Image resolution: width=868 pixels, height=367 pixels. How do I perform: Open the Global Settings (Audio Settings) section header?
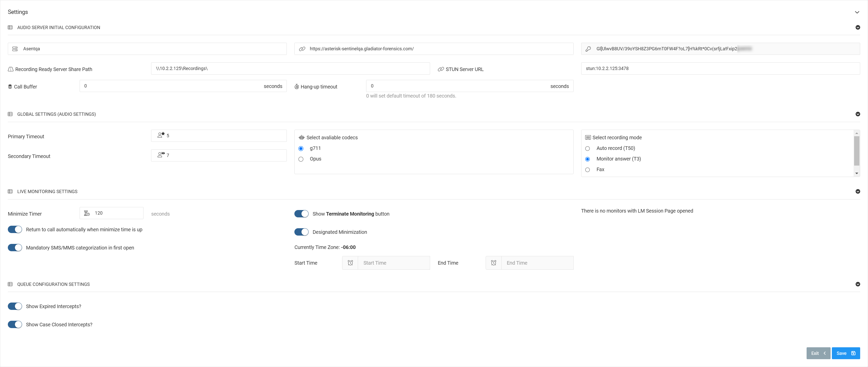tap(57, 114)
